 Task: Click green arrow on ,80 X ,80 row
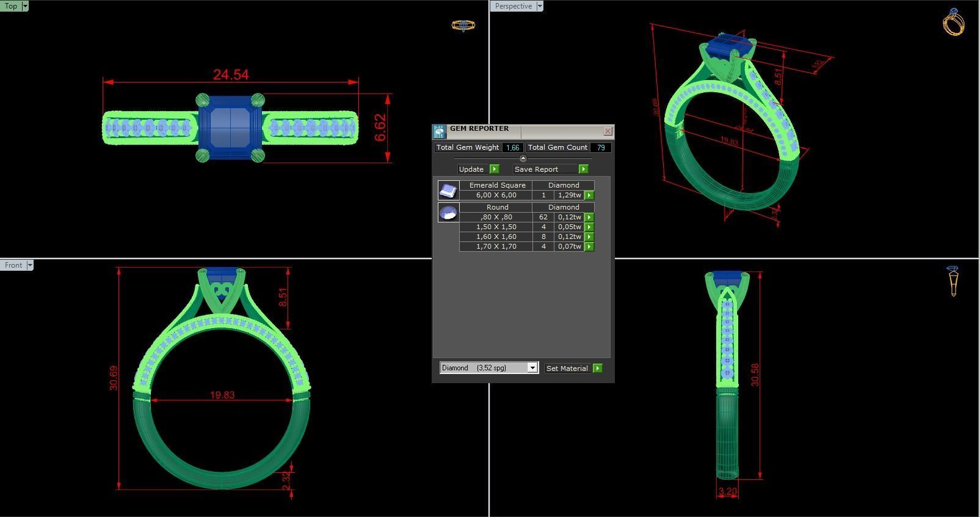[x=589, y=218]
